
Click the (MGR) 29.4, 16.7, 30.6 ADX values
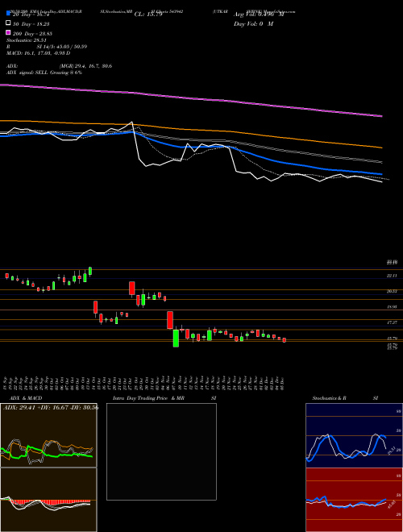click(85, 66)
